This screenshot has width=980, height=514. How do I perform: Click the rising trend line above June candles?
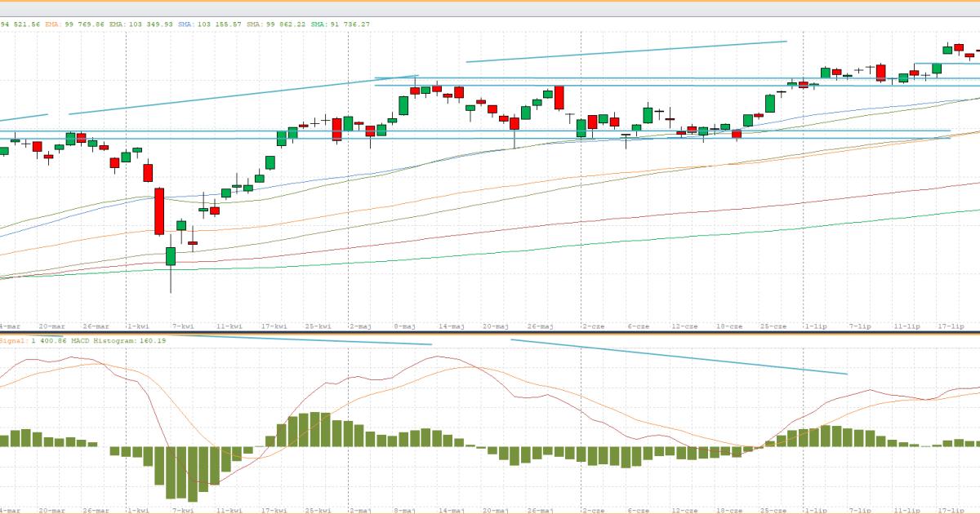[x=626, y=51]
